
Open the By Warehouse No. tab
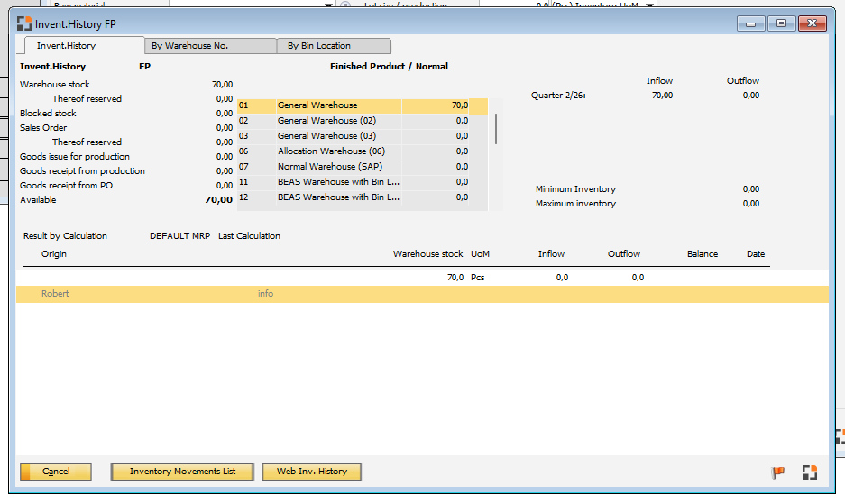tap(211, 46)
